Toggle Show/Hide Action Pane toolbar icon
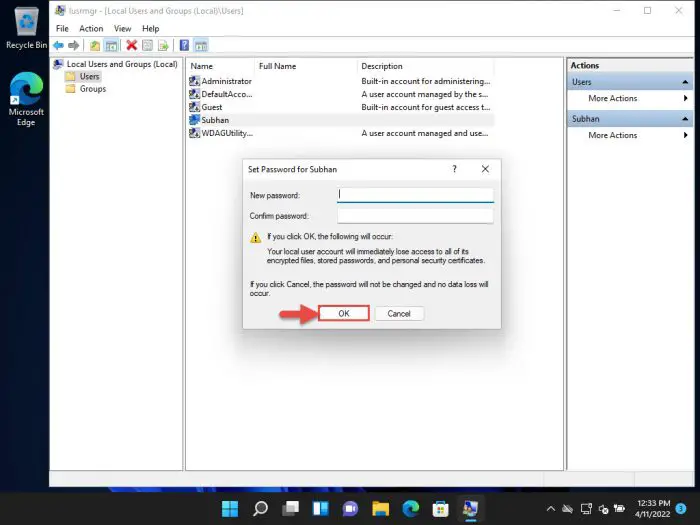The height and width of the screenshot is (525, 700). 201,45
